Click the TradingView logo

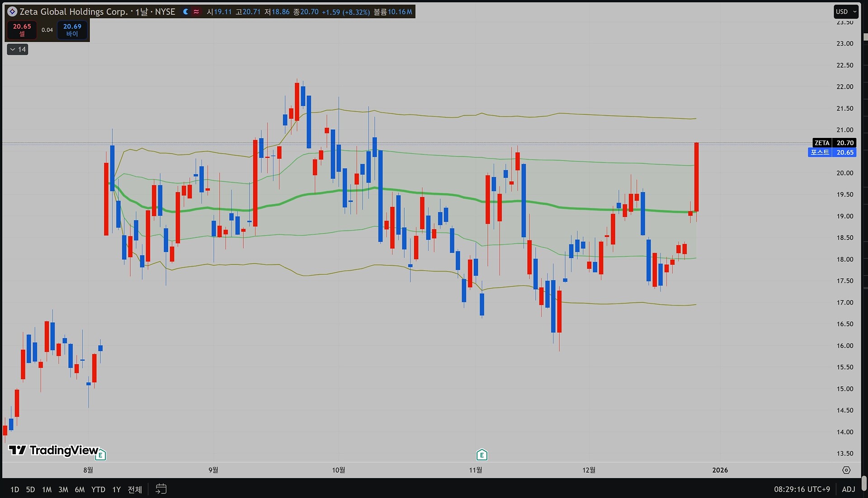(x=53, y=450)
